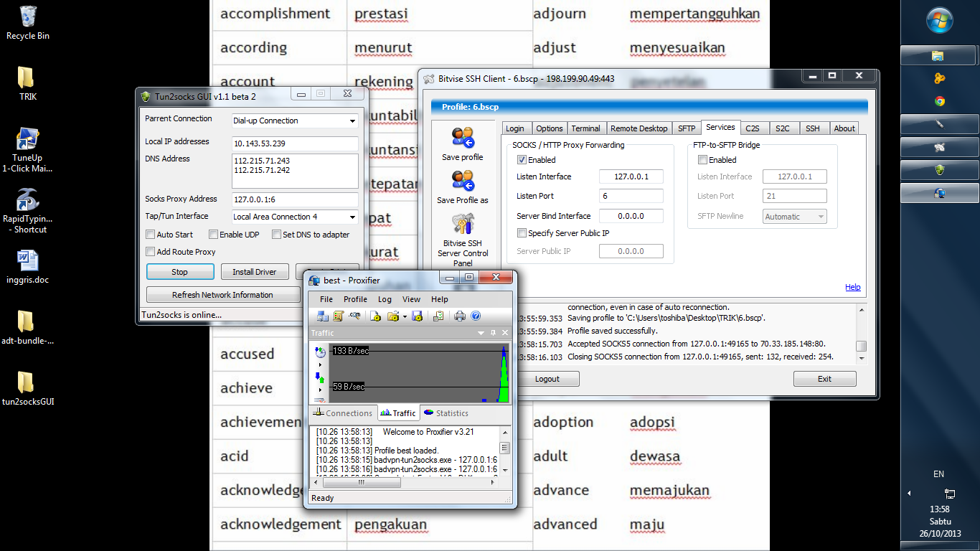Switch to Login tab in Bitvise
Screen dimensions: 980x551
click(x=515, y=128)
